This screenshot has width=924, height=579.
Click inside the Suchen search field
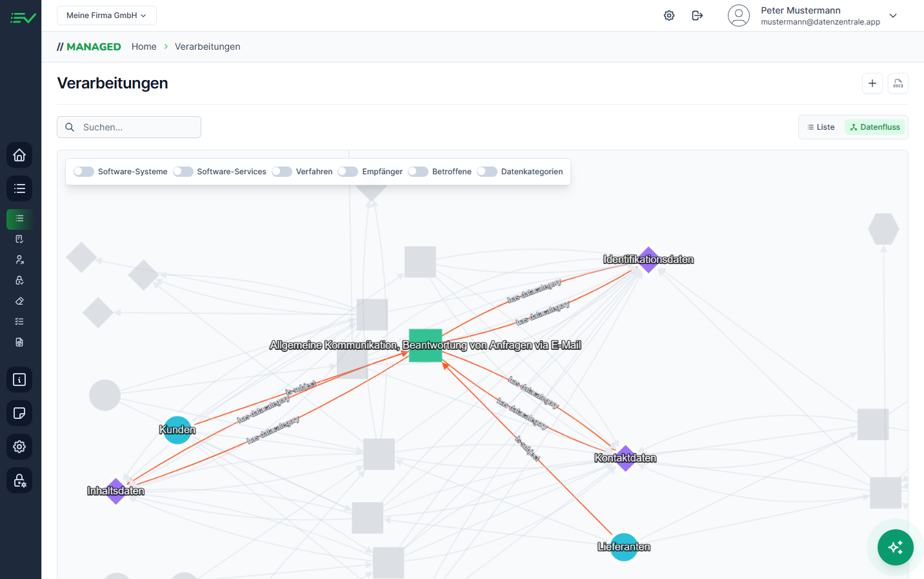point(129,127)
